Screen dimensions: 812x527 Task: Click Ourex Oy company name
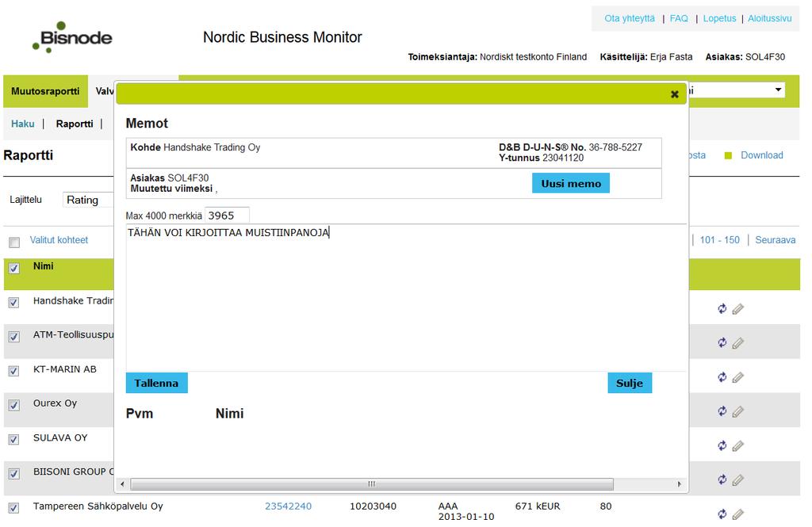tap(55, 403)
